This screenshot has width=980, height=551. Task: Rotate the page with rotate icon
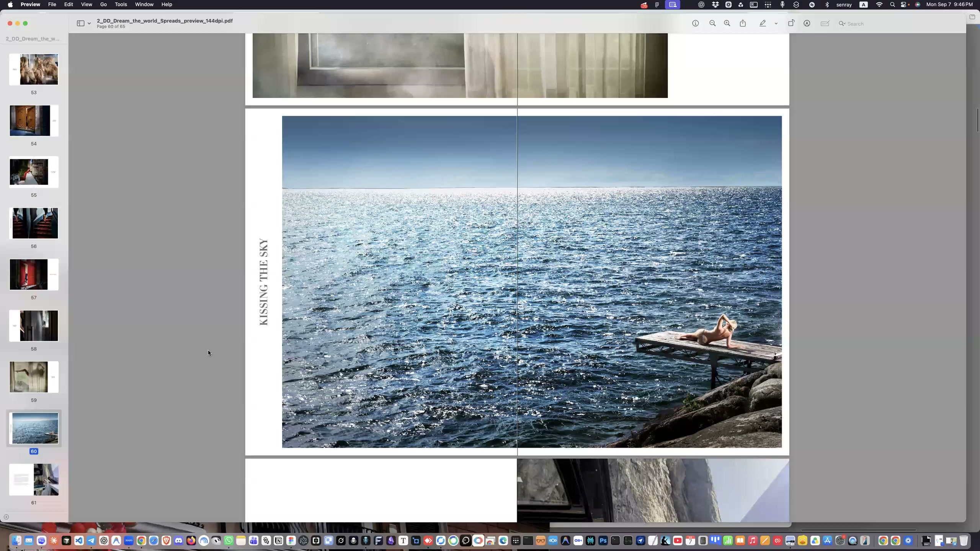coord(791,23)
